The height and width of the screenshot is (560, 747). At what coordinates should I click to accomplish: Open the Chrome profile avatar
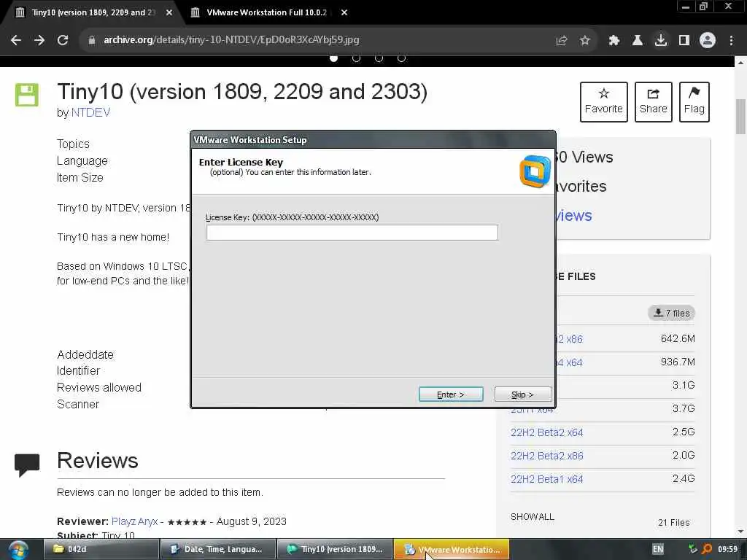tap(708, 40)
